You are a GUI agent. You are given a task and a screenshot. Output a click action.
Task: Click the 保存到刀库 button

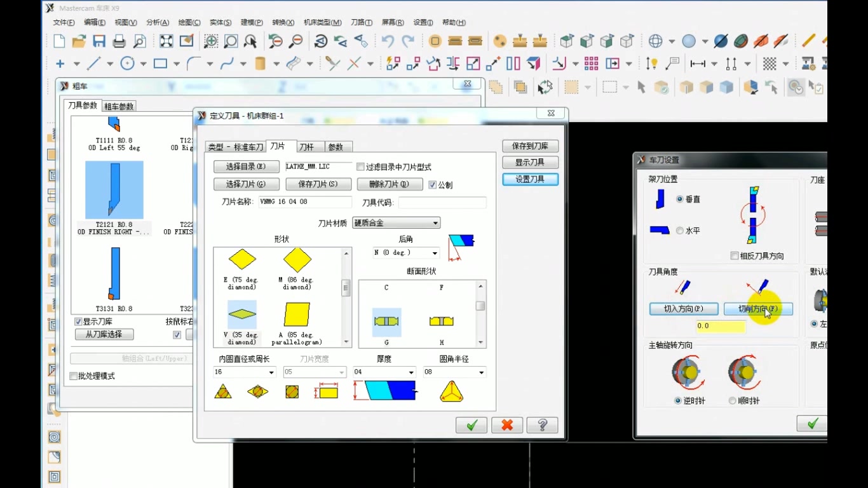point(530,146)
